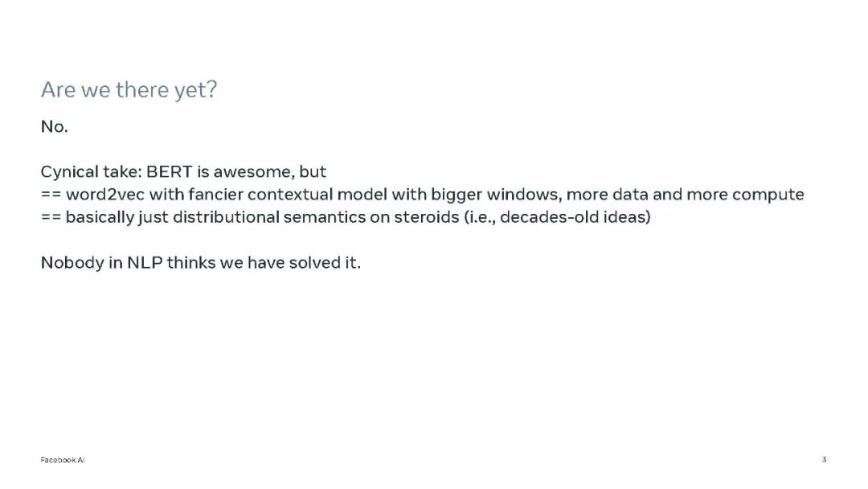The image size is (868, 489).
Task: Click the "No." answer text
Action: pos(55,127)
